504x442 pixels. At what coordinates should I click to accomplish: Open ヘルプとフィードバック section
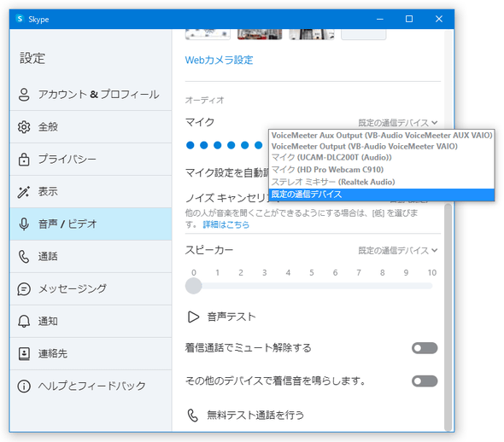(91, 386)
